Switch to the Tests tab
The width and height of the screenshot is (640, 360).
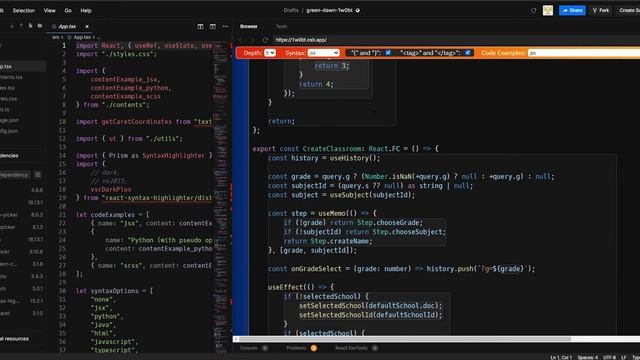281,27
